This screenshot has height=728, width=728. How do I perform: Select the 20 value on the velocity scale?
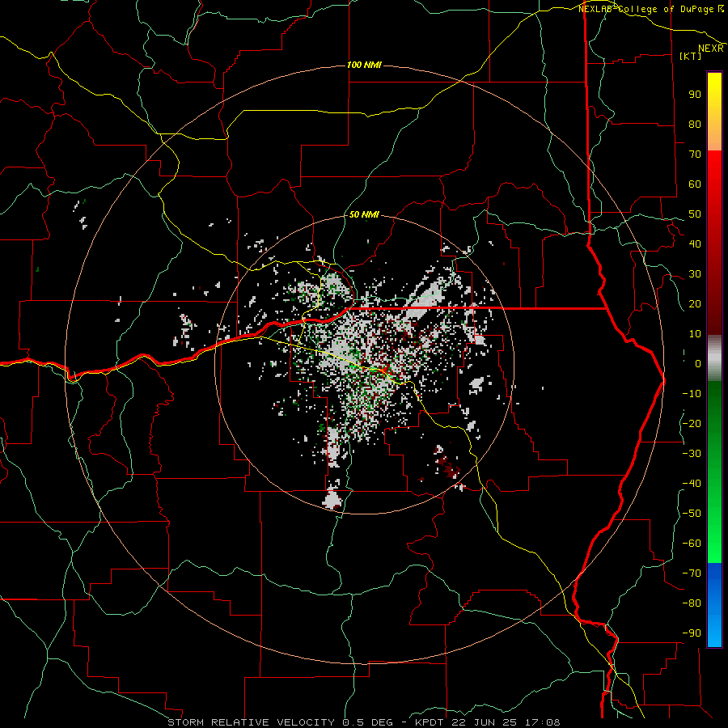695,303
